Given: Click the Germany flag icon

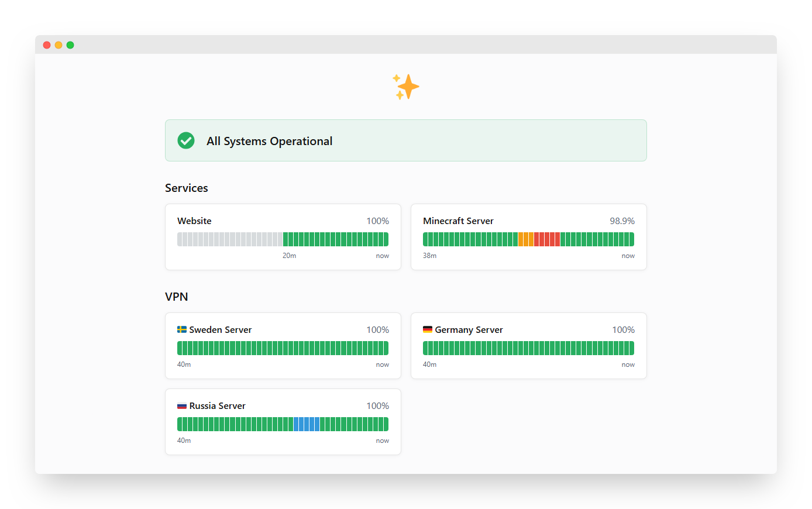Looking at the screenshot, I should (x=428, y=329).
